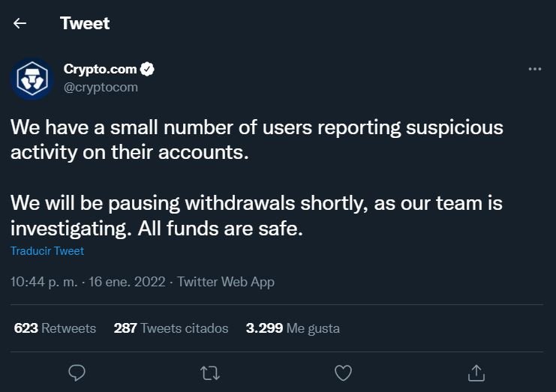The width and height of the screenshot is (556, 392).
Task: View the 287 Tweets citados list
Action: (171, 328)
